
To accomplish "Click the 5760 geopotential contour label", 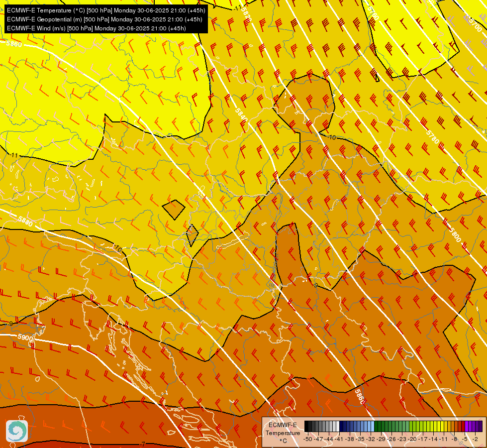I will [x=373, y=13].
